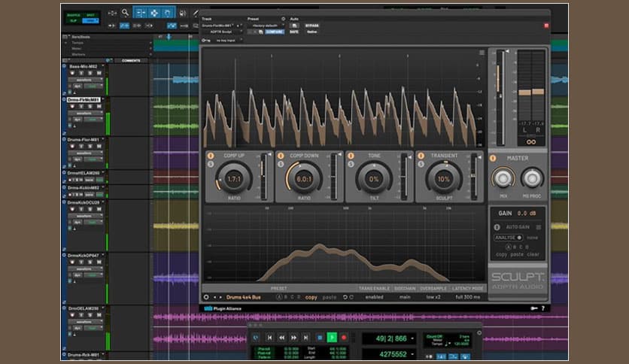Toggle online sync icon in transport
This screenshot has width=629, height=364.
click(256, 338)
